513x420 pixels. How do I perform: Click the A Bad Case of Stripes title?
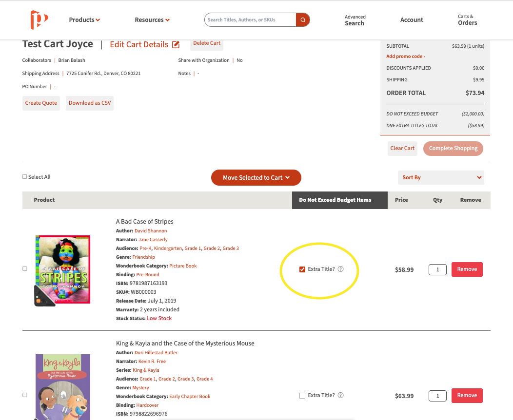tap(145, 222)
